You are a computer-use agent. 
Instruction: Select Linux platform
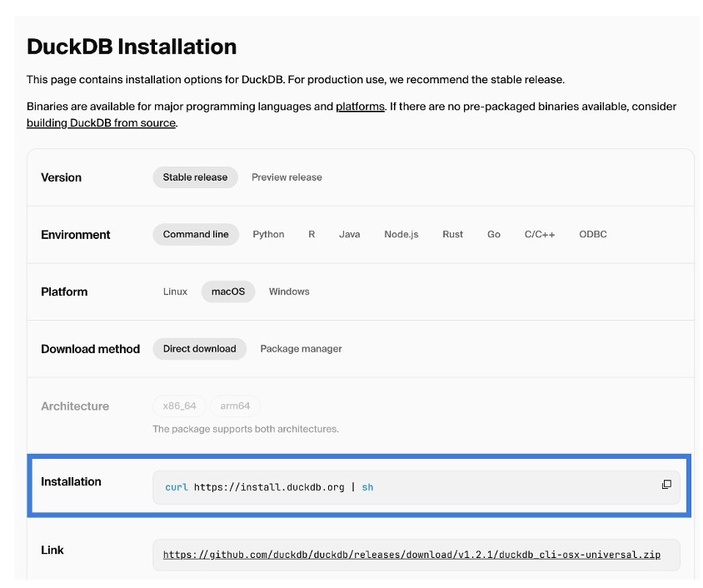point(175,292)
